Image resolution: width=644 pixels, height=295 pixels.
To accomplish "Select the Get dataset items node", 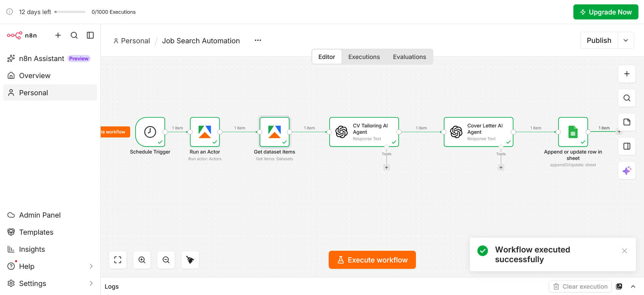I will coord(274,132).
